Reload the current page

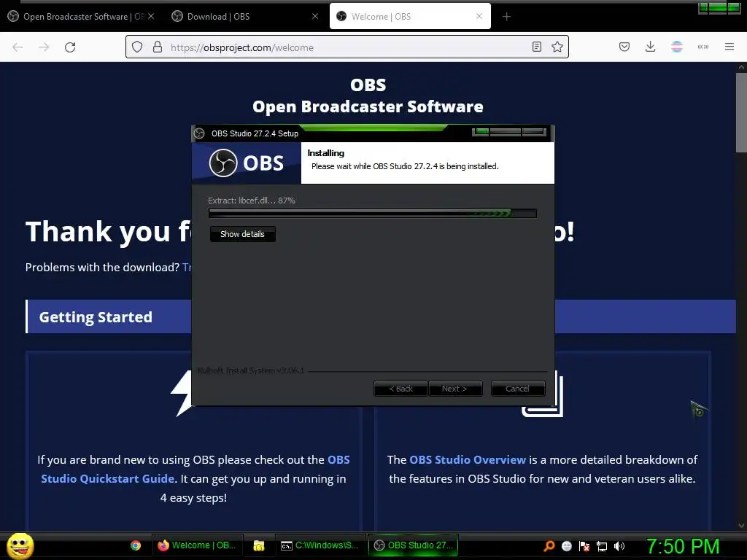(x=70, y=47)
